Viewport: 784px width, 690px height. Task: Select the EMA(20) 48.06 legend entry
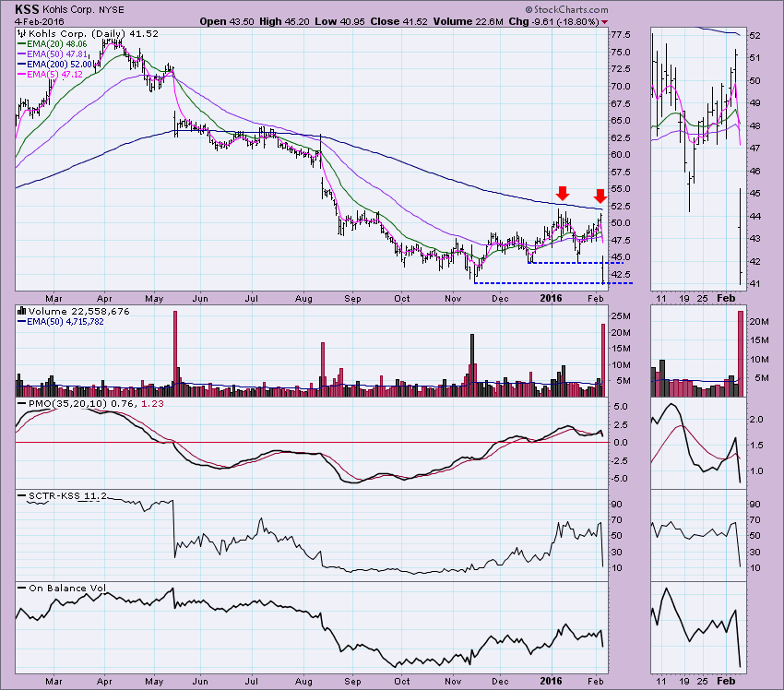point(56,44)
